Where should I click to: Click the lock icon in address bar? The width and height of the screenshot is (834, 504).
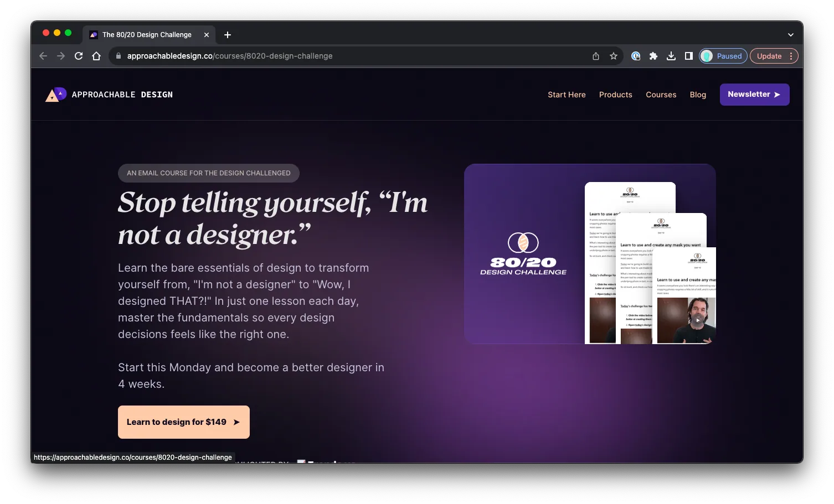119,56
